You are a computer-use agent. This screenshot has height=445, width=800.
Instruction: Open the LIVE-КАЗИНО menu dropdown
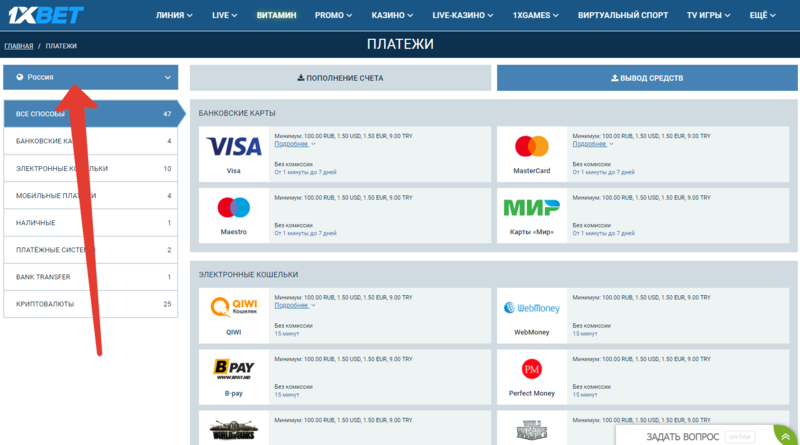(x=463, y=15)
